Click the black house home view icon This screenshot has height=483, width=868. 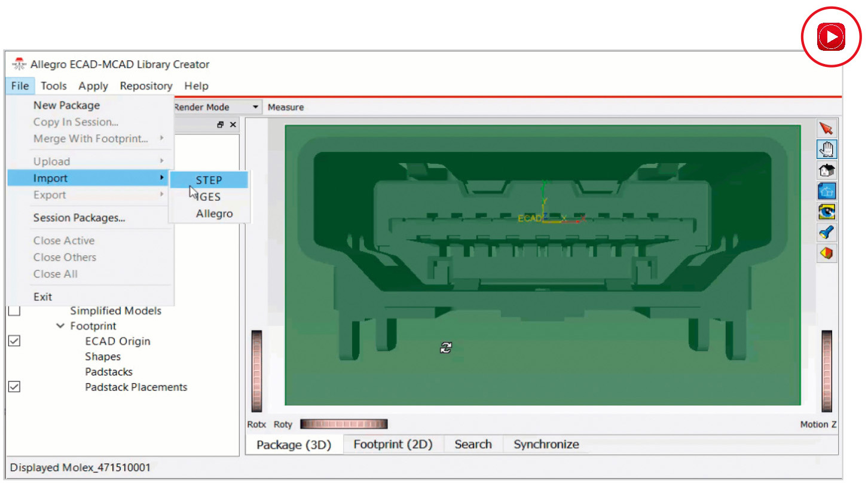point(827,170)
